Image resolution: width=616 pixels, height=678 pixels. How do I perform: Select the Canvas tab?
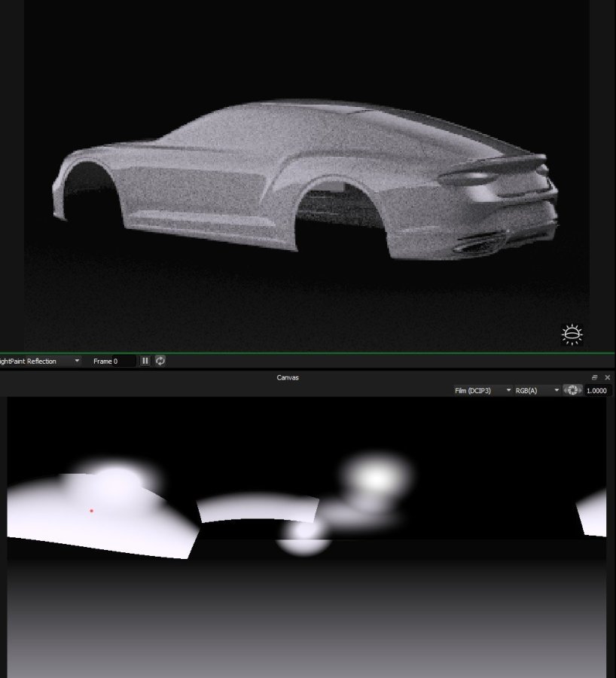[x=287, y=377]
